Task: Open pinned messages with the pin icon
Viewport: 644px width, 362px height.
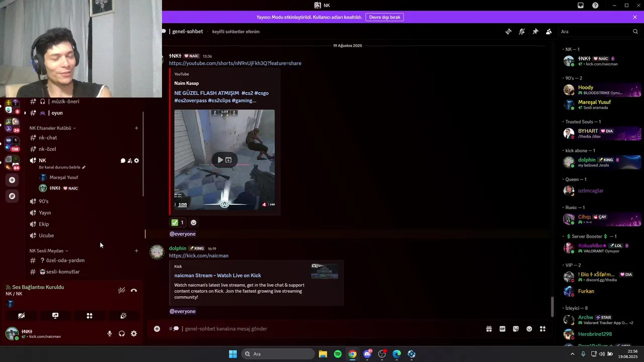Action: 535,31
